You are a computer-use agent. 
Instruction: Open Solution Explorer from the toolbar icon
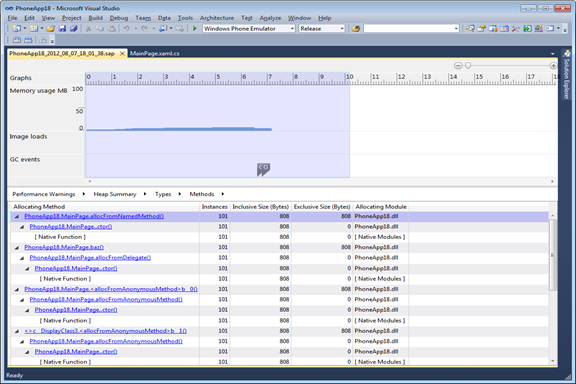click(x=470, y=28)
